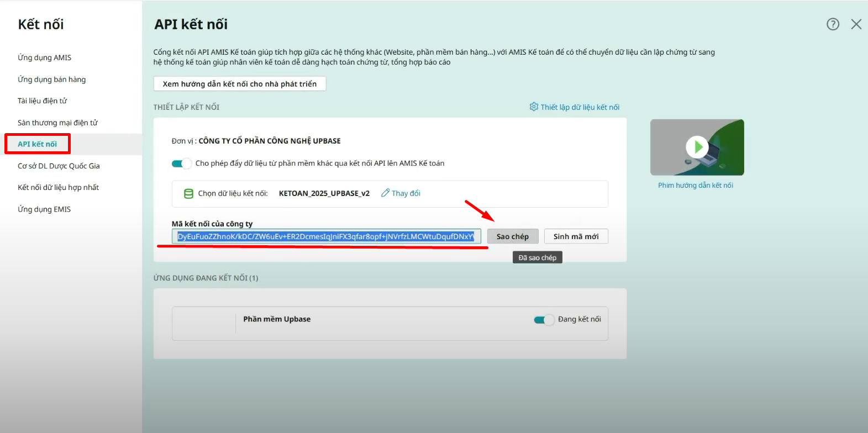Click the pencil edit icon beside Thay đổi
Image resolution: width=868 pixels, height=433 pixels.
(x=386, y=193)
